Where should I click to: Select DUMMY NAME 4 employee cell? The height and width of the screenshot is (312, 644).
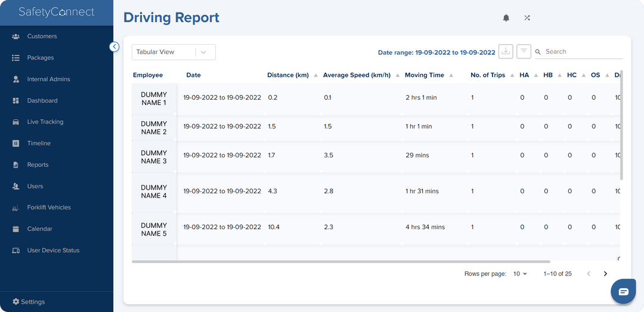154,191
